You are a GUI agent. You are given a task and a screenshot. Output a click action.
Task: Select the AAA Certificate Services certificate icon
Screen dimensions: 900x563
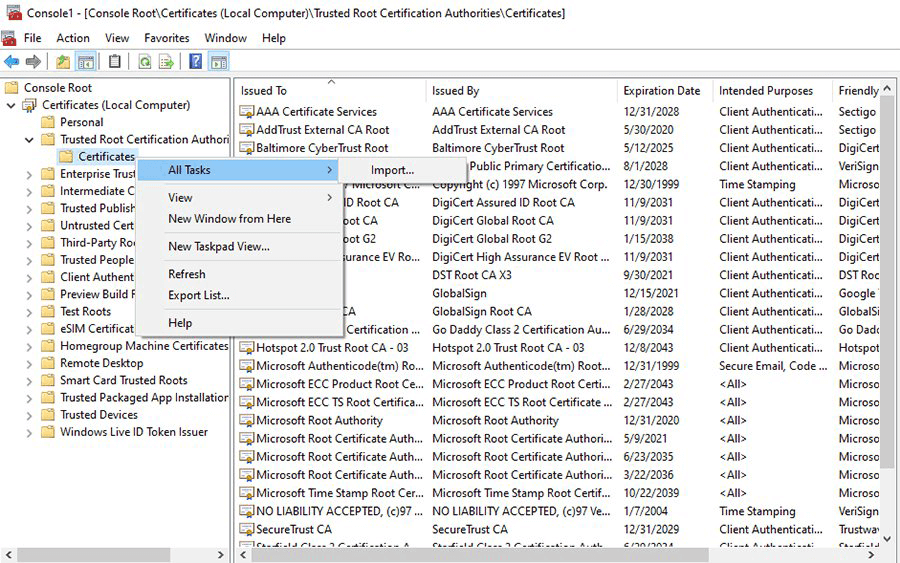246,112
